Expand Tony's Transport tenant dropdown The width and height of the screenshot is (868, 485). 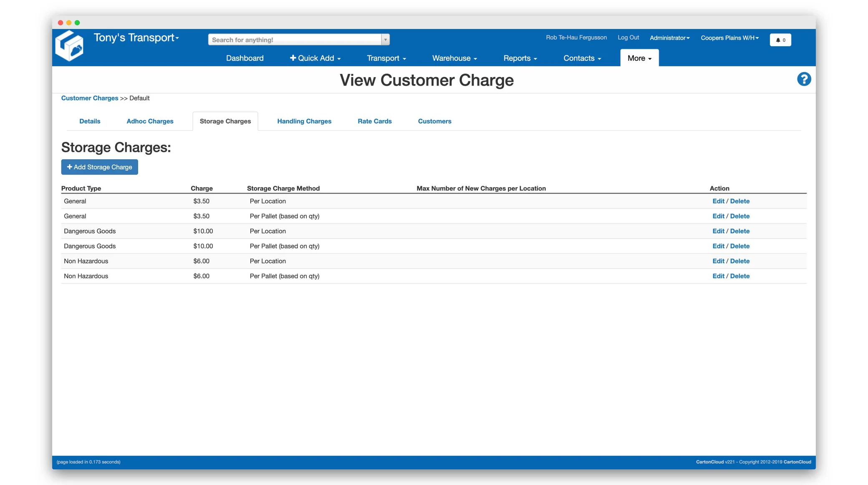[x=136, y=38]
